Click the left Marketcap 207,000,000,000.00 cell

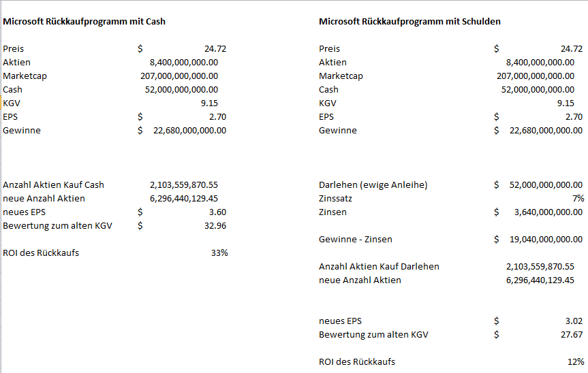(179, 76)
